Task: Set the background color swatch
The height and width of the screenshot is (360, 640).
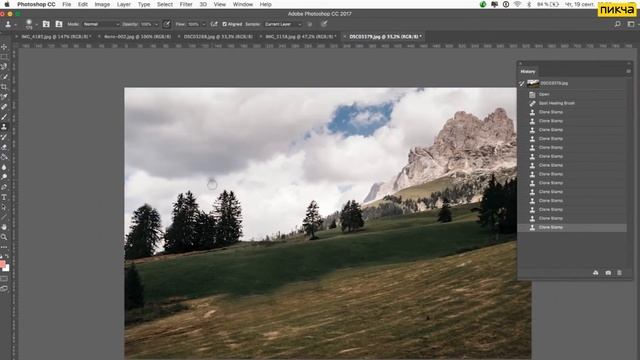Action: [x=7, y=268]
